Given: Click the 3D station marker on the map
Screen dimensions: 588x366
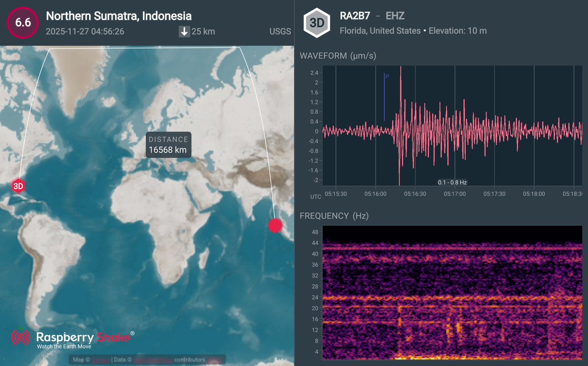Looking at the screenshot, I should tap(18, 186).
